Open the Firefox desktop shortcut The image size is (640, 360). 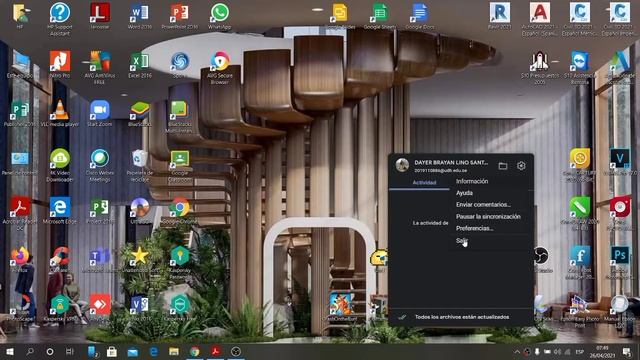coord(20,259)
